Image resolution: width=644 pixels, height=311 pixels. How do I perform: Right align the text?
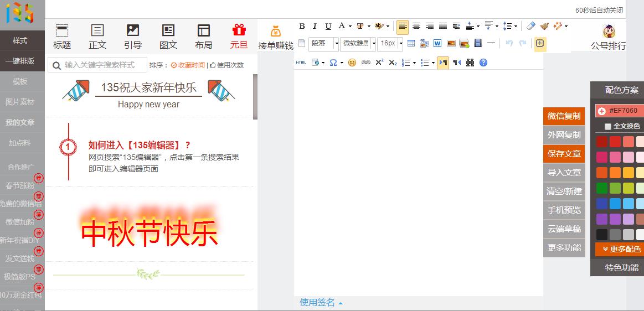pos(430,26)
